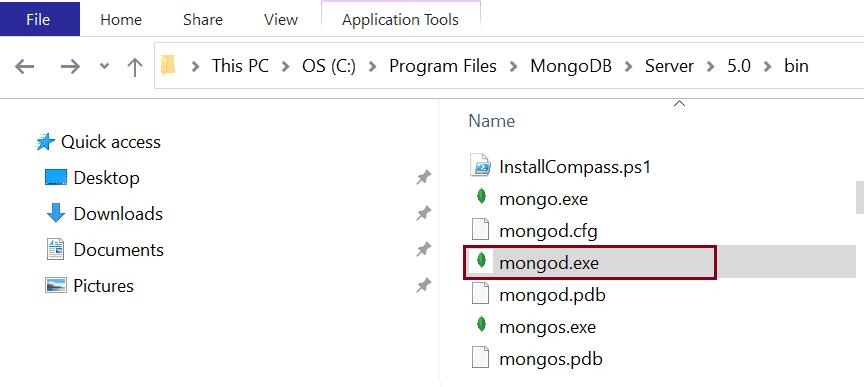The image size is (866, 387).
Task: Click the Documents folder icon
Action: [56, 250]
